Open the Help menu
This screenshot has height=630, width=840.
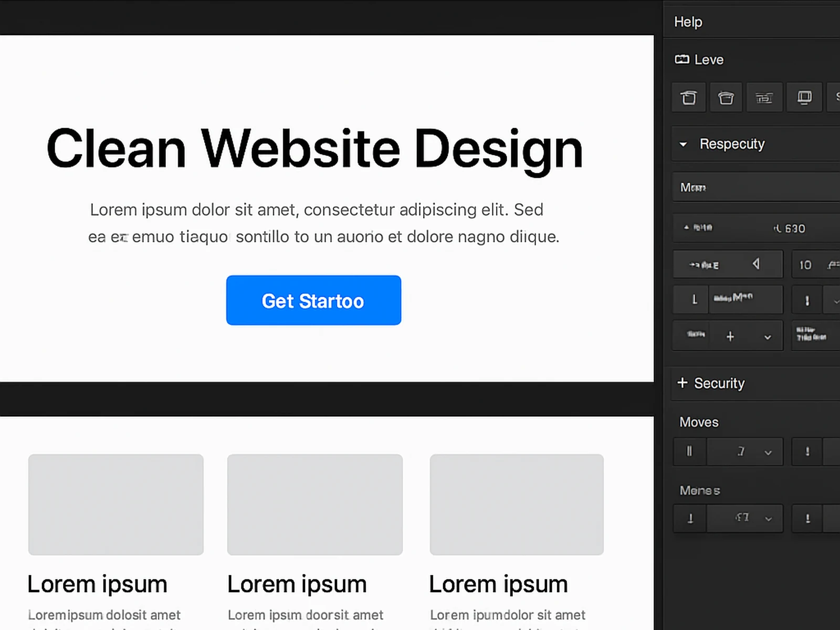click(x=688, y=22)
